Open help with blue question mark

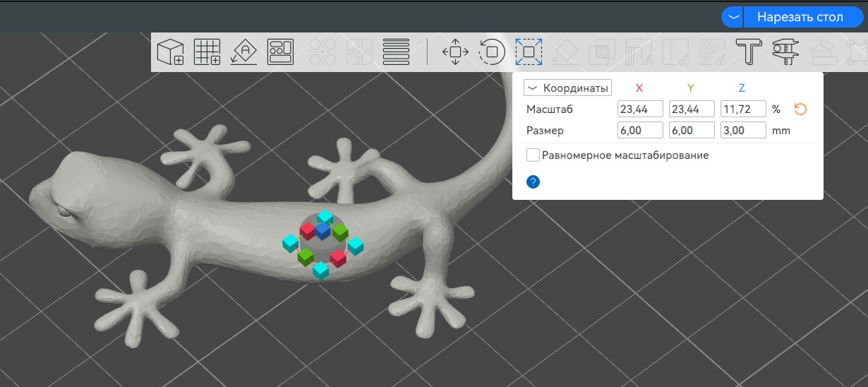(x=534, y=182)
